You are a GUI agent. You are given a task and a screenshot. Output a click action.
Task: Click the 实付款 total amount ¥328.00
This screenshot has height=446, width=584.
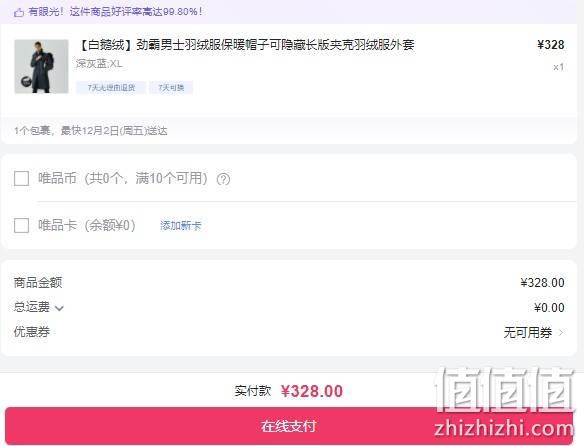(312, 391)
